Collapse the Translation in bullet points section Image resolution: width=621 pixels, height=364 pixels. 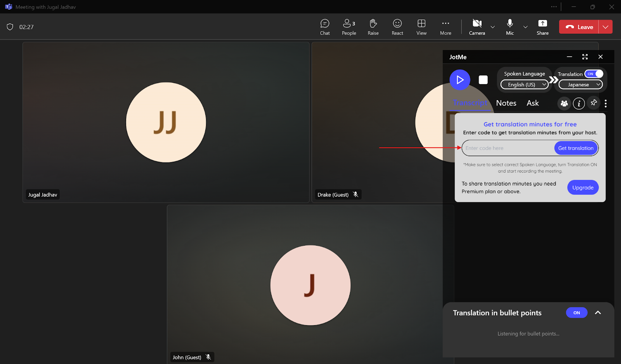598,313
